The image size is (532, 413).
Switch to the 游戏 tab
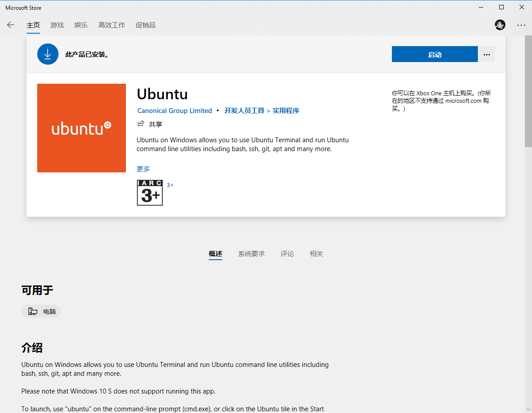[x=57, y=25]
